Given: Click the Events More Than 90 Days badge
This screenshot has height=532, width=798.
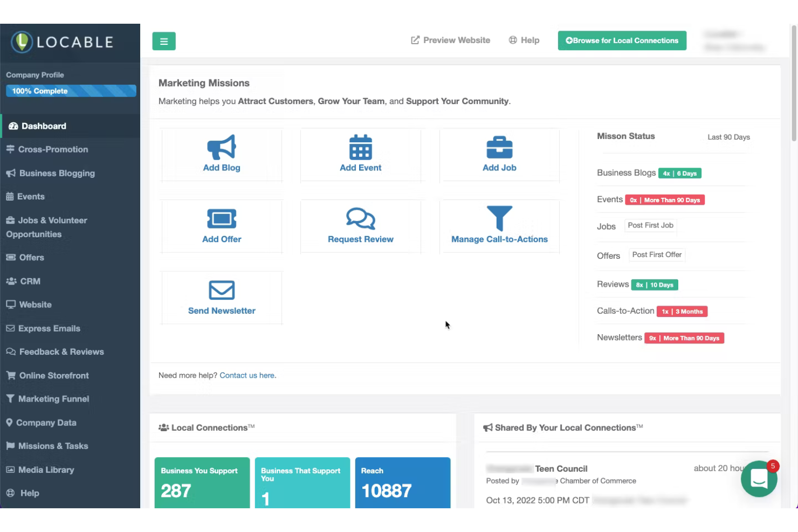Looking at the screenshot, I should click(665, 200).
